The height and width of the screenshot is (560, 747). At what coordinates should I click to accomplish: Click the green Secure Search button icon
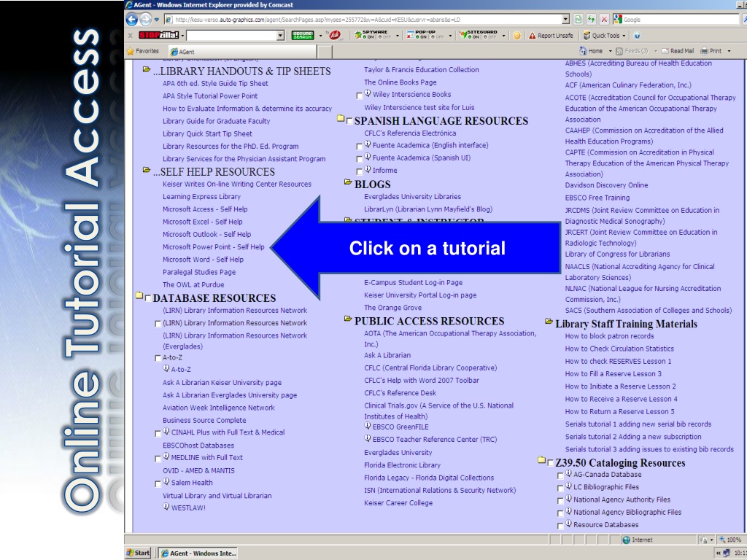(x=303, y=35)
